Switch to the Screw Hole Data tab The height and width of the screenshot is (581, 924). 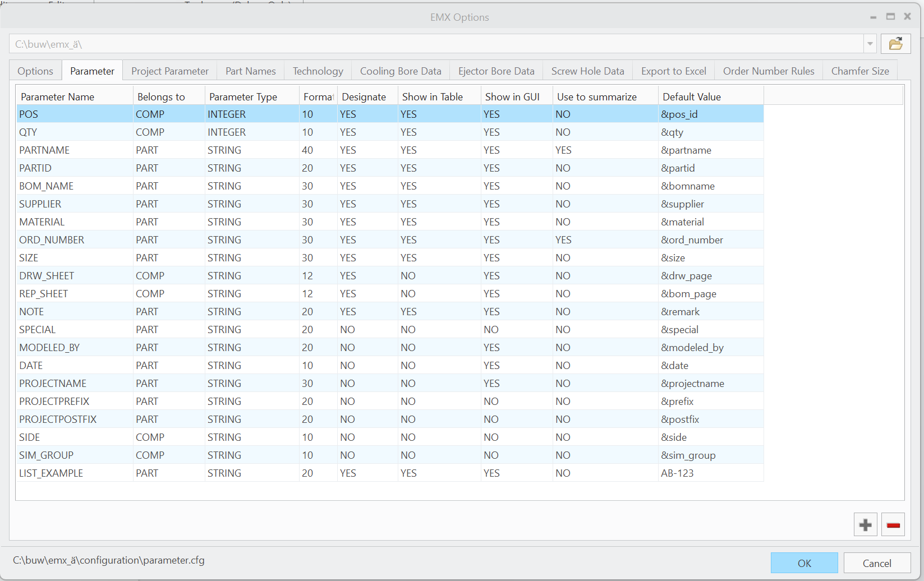(x=587, y=71)
